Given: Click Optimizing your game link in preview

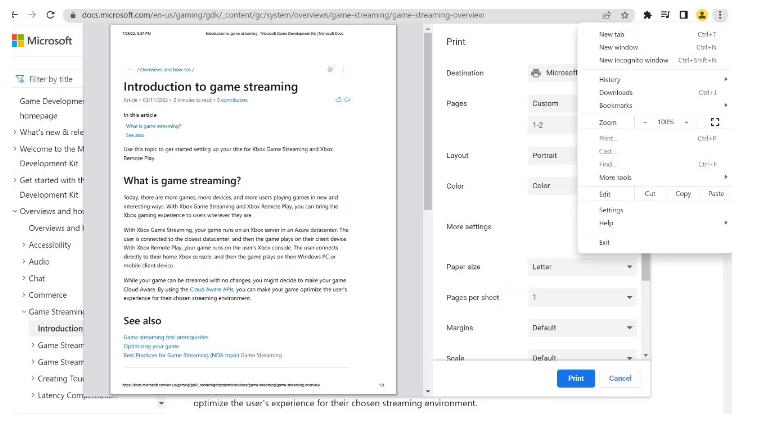Looking at the screenshot, I should (x=151, y=346).
